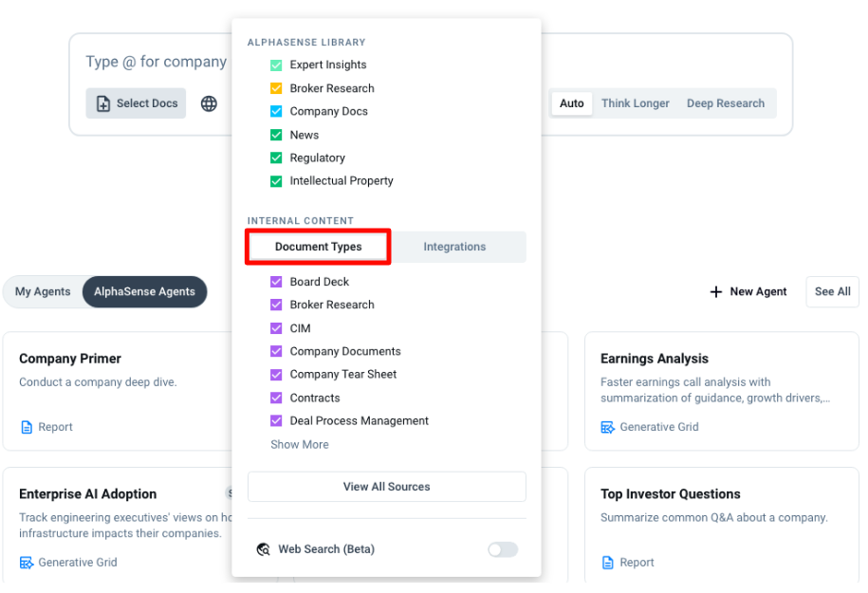Open the View All Sources list
Screen dimensions: 868x593
[x=386, y=487]
